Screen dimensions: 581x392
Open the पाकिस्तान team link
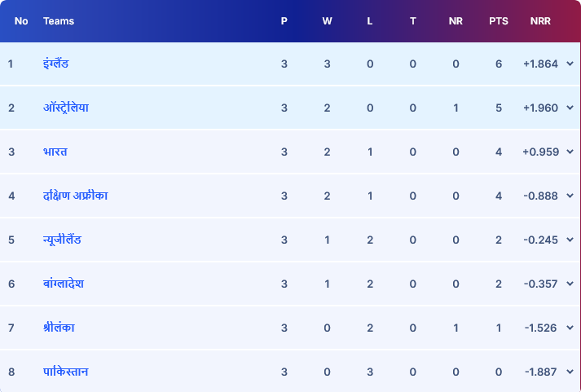click(x=66, y=372)
